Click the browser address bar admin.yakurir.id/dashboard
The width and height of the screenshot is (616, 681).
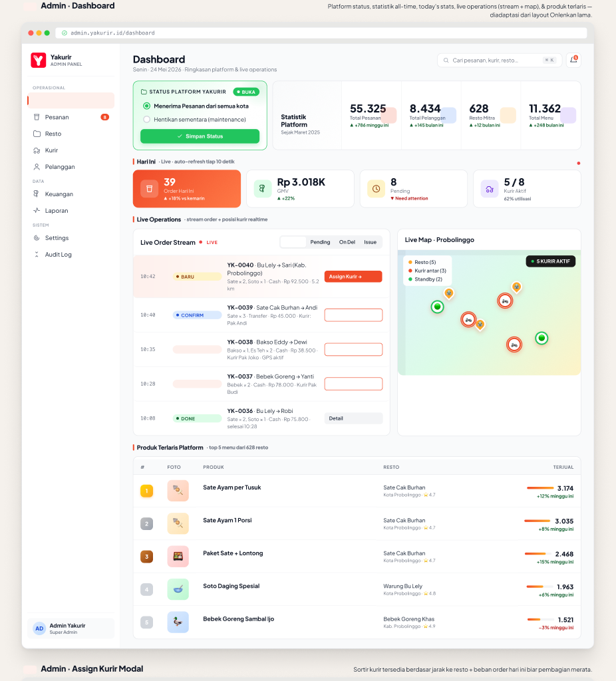coord(321,33)
